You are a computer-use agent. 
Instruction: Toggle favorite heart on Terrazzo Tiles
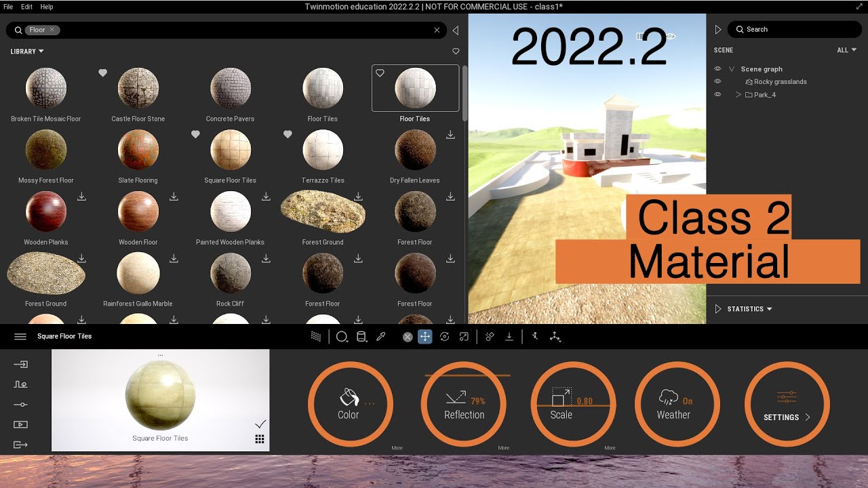click(x=288, y=135)
